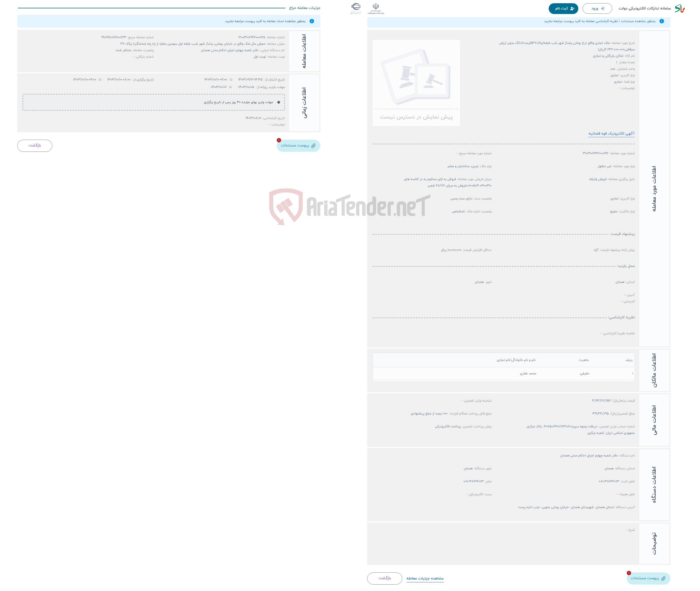Click بازگشت back button on left panel
Image resolution: width=700 pixels, height=591 pixels.
[x=33, y=145]
